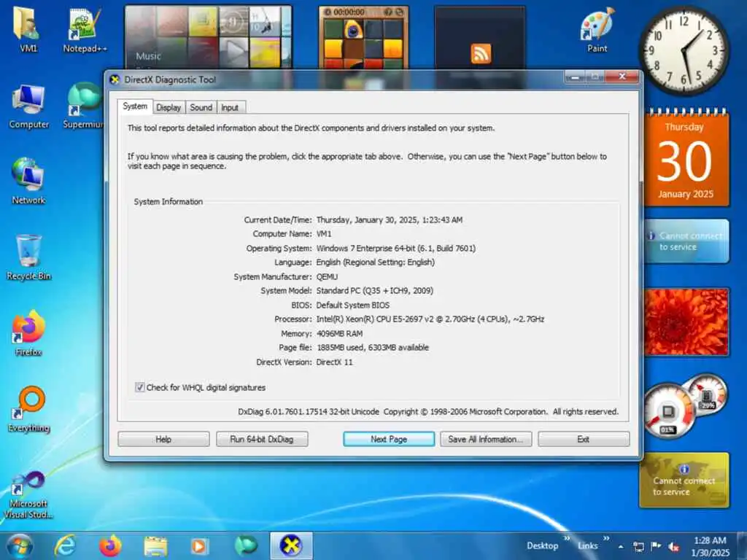Click the picture puzzle gadget's show-picture icon
This screenshot has width=747, height=560.
tap(388, 12)
